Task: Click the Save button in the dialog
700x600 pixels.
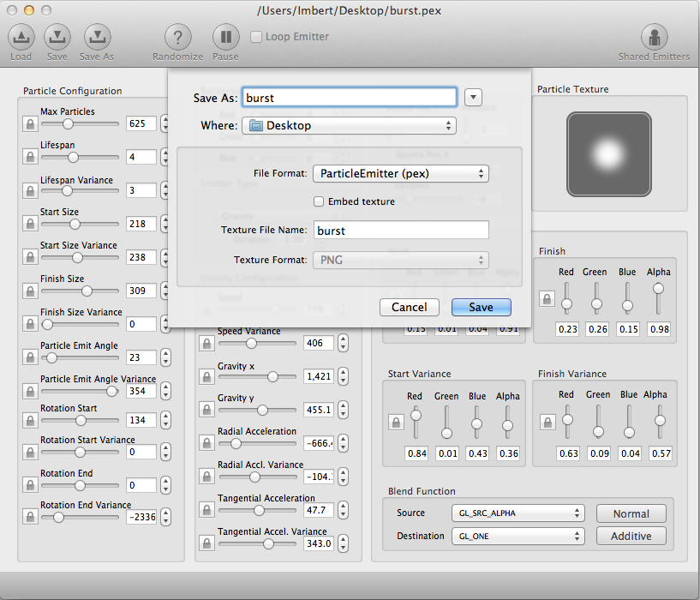Action: click(x=482, y=308)
